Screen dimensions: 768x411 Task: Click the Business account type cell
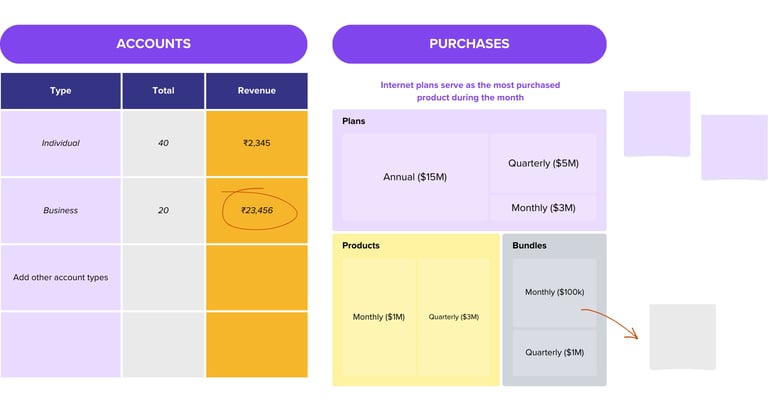pyautogui.click(x=61, y=211)
